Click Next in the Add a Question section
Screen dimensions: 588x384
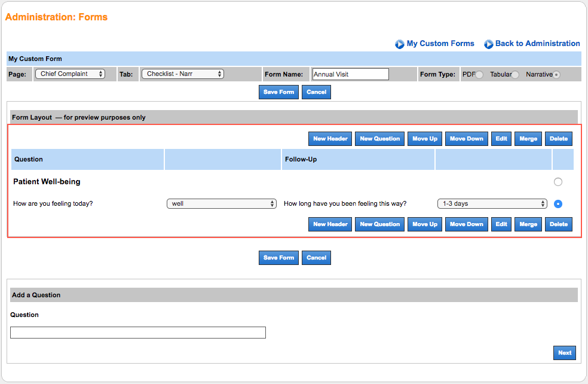[564, 353]
